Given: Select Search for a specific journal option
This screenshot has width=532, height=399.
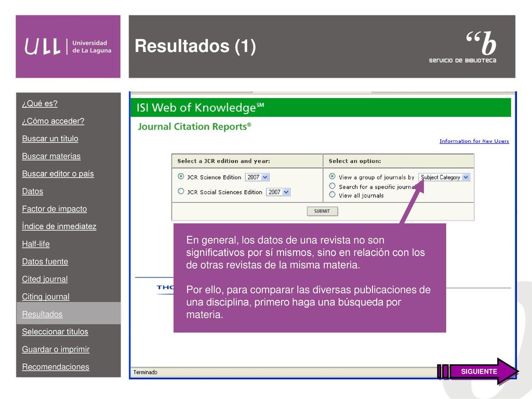Looking at the screenshot, I should [x=332, y=186].
